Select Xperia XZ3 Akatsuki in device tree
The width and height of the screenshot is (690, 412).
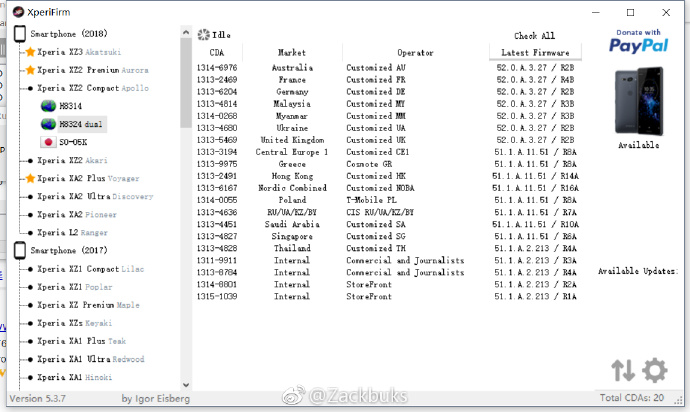coord(79,52)
